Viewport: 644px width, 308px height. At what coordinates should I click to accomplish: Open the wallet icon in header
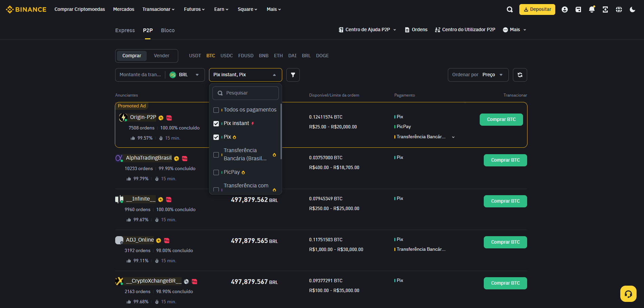point(578,9)
